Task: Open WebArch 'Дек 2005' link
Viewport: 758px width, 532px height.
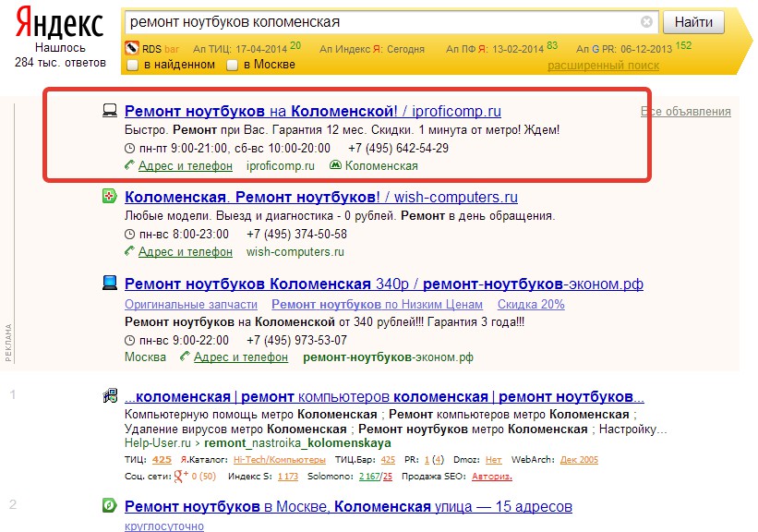Action: pyautogui.click(x=579, y=459)
